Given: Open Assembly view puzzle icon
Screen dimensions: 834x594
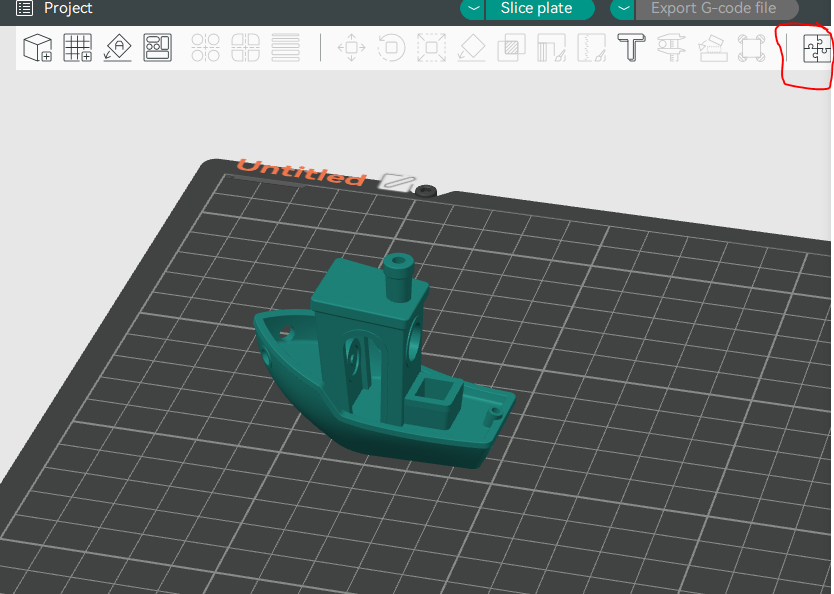Looking at the screenshot, I should pos(816,47).
